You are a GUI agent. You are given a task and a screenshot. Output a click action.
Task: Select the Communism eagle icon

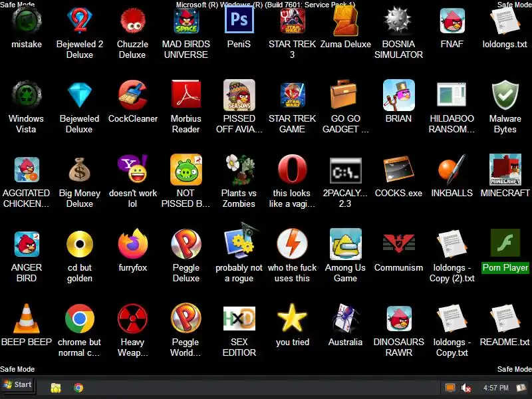pyautogui.click(x=398, y=243)
